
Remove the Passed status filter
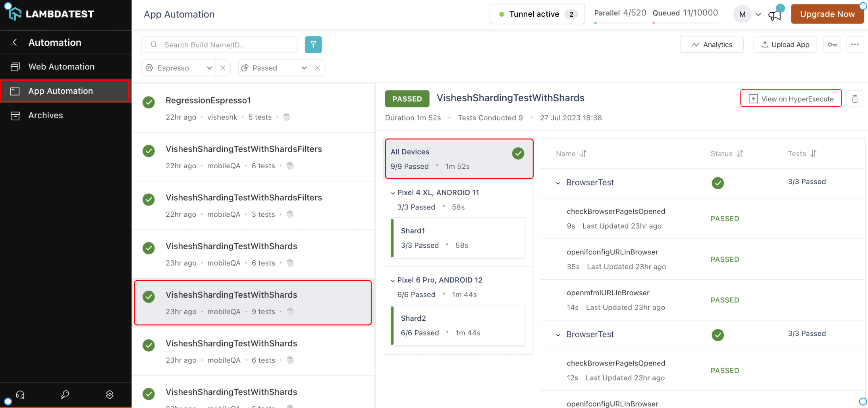(317, 68)
